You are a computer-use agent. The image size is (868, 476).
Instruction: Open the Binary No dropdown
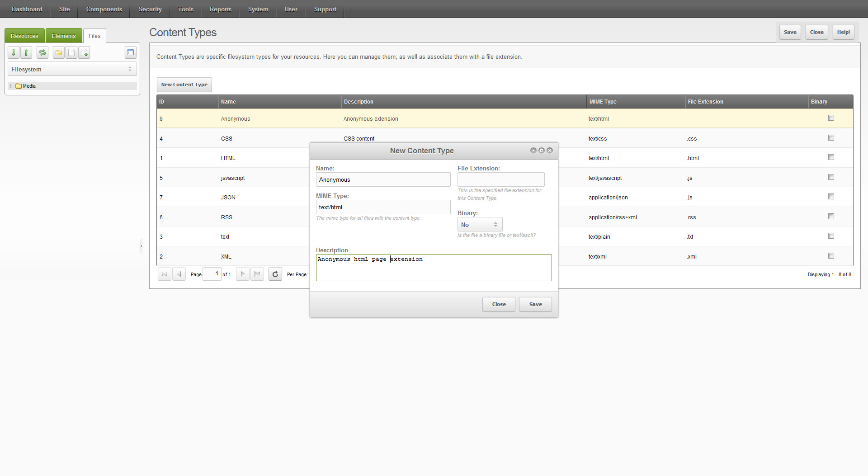480,225
